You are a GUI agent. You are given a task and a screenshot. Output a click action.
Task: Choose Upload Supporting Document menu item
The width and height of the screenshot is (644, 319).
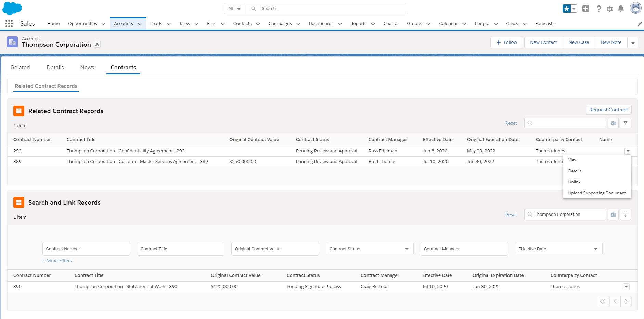click(597, 193)
